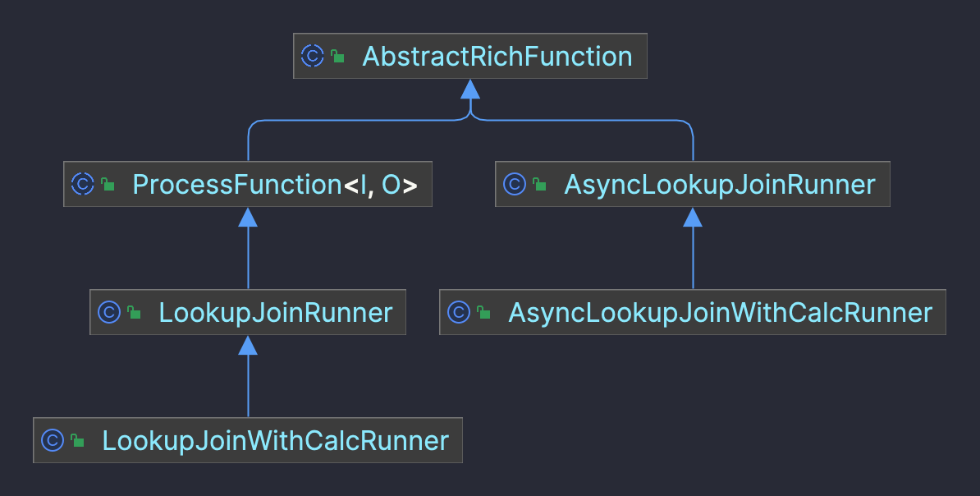Click the class icon beside LookupJoinRunner

coord(108,312)
